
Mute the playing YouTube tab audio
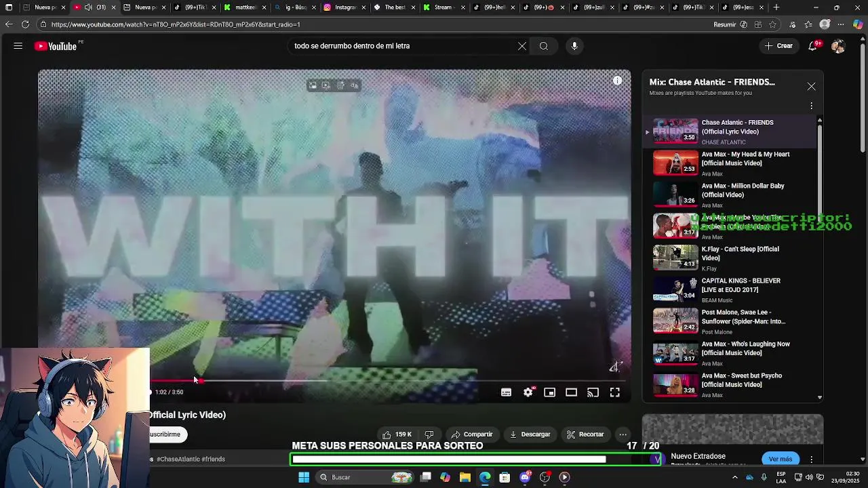(x=88, y=7)
